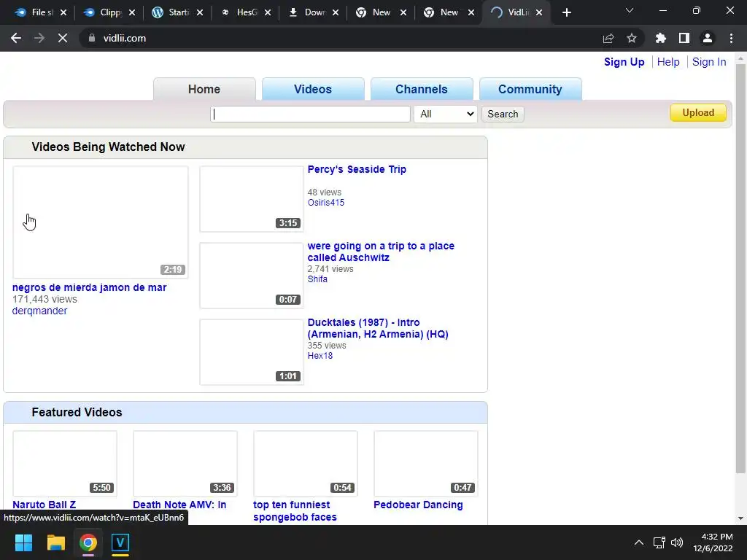The image size is (747, 560).
Task: Click the Chrome taskbar icon
Action: pos(88,542)
